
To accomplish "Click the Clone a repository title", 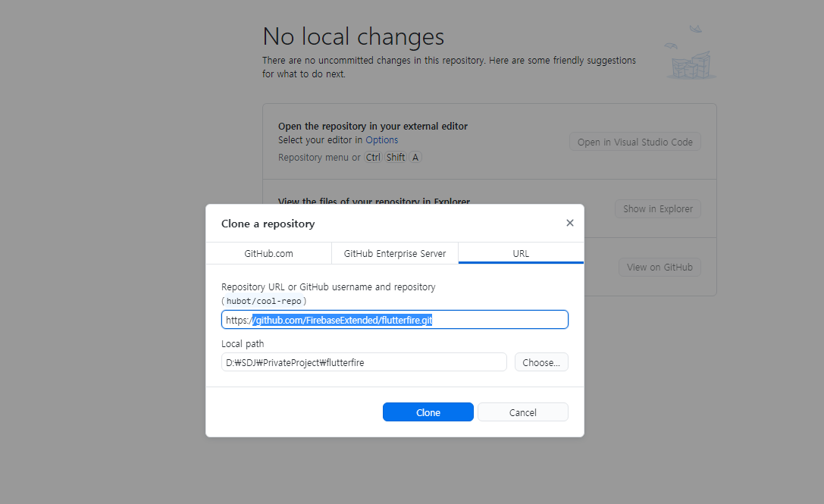I will 268,224.
